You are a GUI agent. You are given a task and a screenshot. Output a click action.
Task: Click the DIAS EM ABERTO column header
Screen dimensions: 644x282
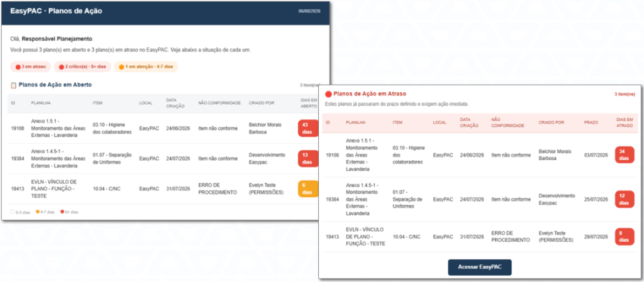tap(309, 103)
